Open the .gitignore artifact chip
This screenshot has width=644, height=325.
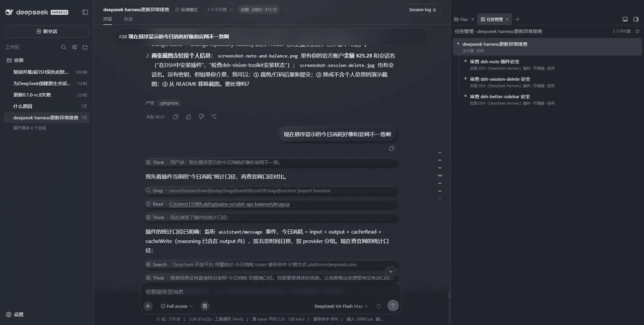(169, 103)
